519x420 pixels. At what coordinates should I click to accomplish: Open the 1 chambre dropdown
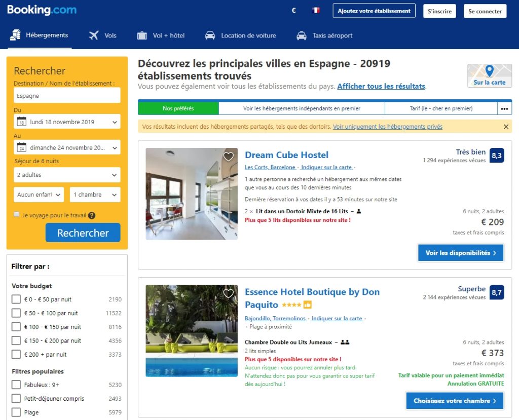pos(95,195)
